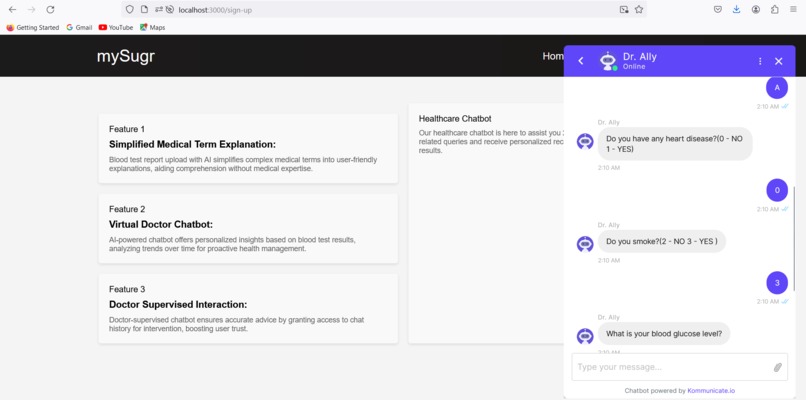
Task: Bookmark this page with the star icon
Action: click(639, 9)
